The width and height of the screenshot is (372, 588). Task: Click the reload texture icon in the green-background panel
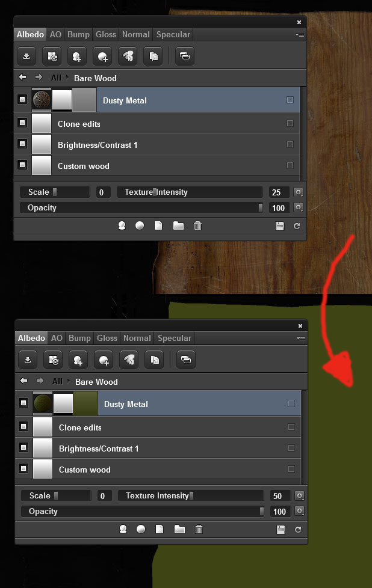(x=53, y=360)
